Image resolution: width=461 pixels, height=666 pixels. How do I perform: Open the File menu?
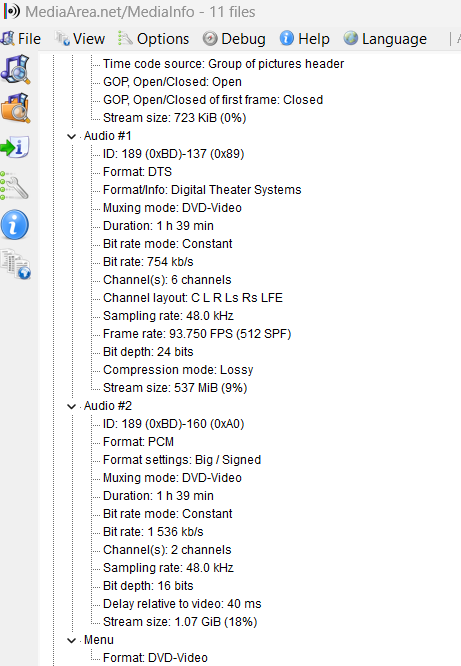(x=21, y=39)
